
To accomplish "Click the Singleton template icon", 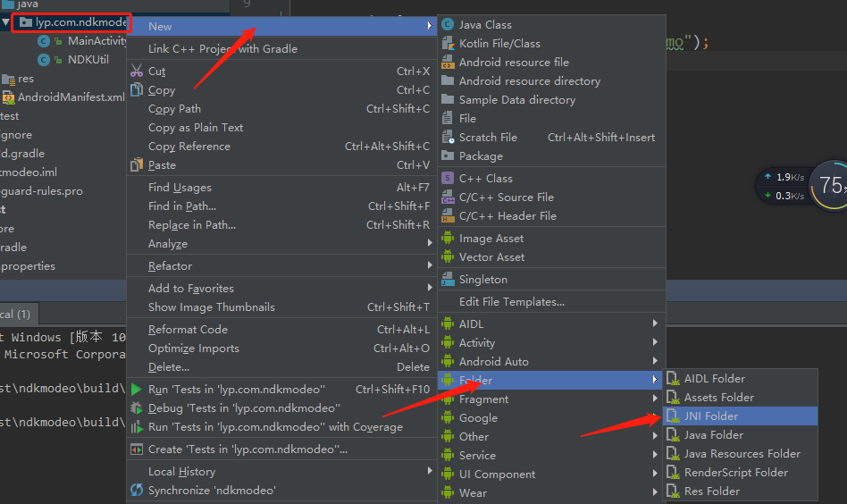I will click(x=448, y=280).
